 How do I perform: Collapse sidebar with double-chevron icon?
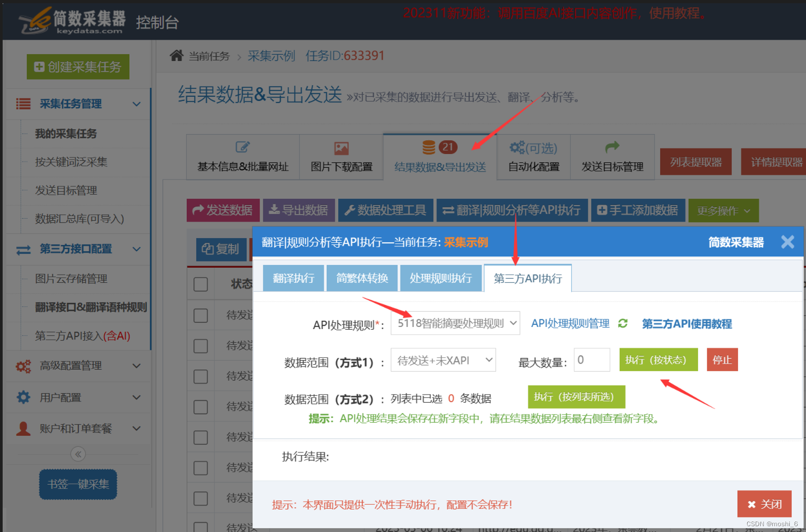point(78,454)
